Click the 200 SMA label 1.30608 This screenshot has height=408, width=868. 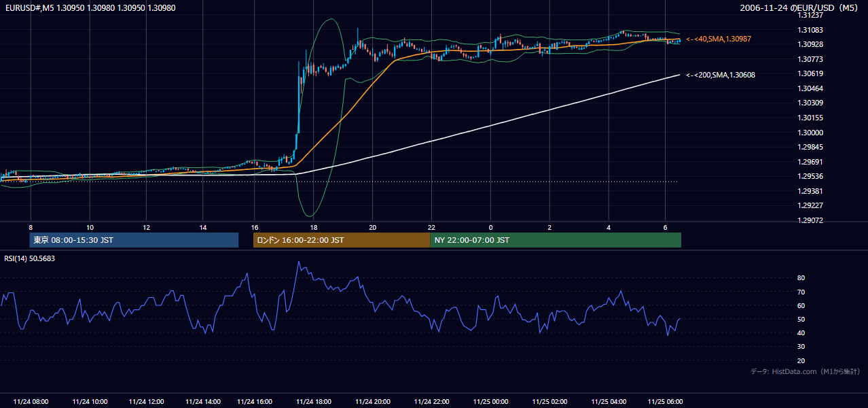[x=720, y=75]
